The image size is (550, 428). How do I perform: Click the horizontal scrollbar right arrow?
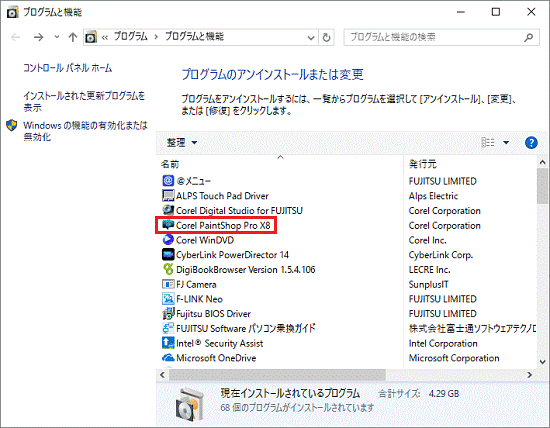click(x=530, y=375)
